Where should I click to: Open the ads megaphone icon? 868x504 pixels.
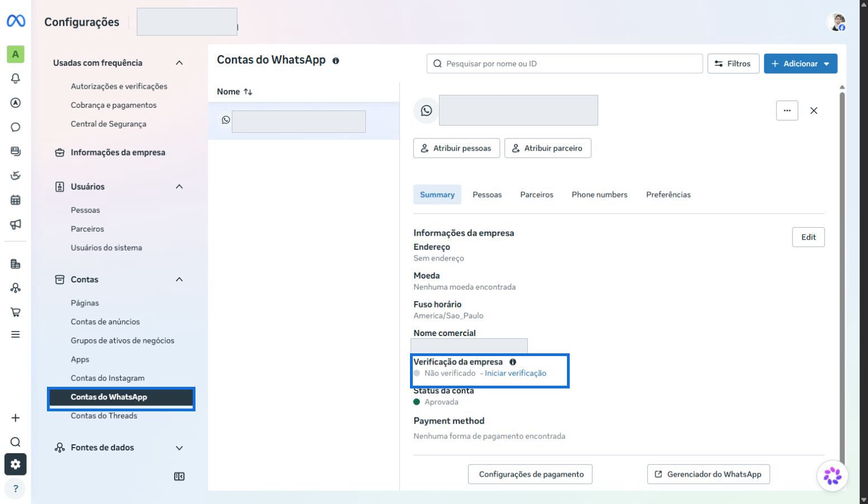(16, 224)
